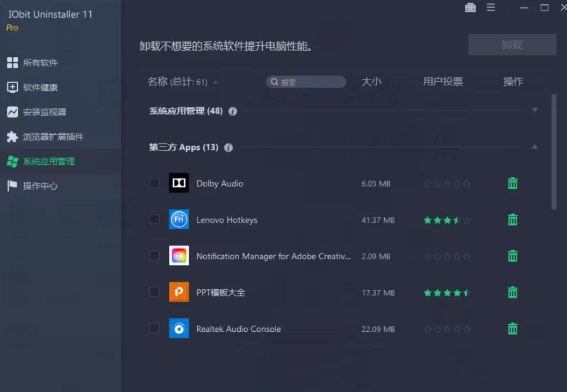Click the 6.03 MB size value
Screen dimensions: 567x392
[376, 184]
